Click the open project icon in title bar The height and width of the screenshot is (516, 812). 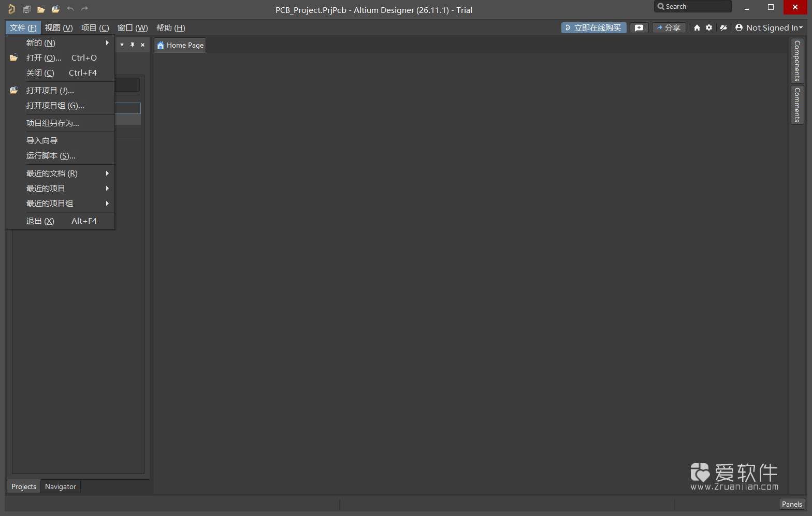click(x=56, y=9)
